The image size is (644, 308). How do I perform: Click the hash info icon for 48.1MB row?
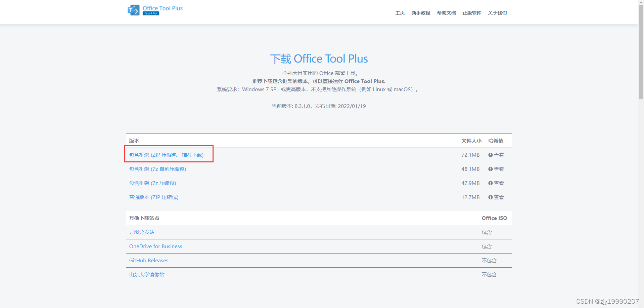pos(490,169)
